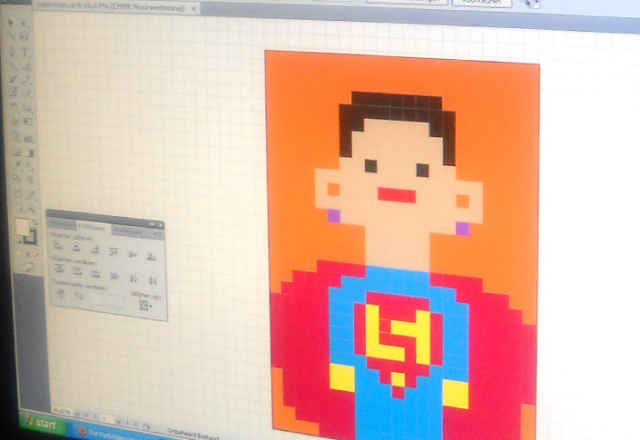The height and width of the screenshot is (440, 640).
Task: Change screen mode at toolbar bottom
Action: [x=28, y=267]
